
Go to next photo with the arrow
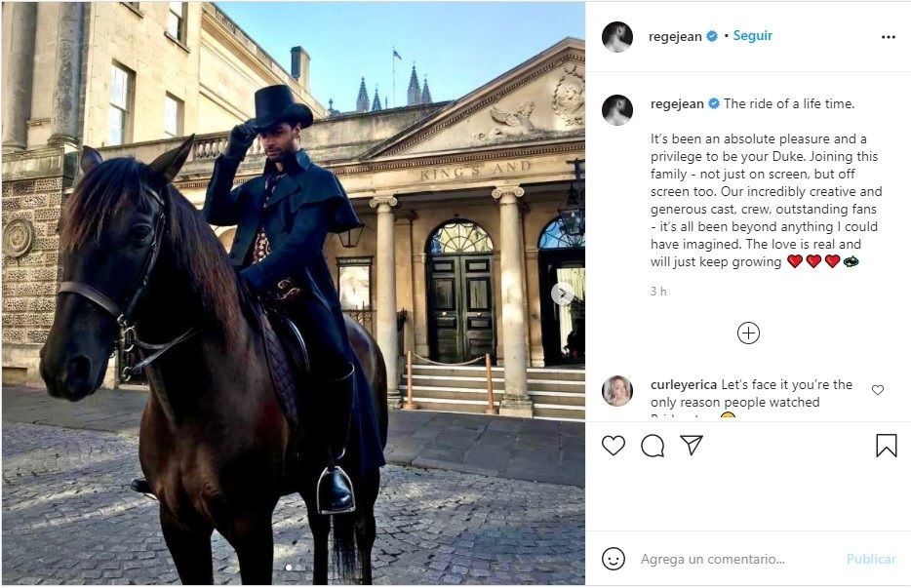click(x=562, y=294)
